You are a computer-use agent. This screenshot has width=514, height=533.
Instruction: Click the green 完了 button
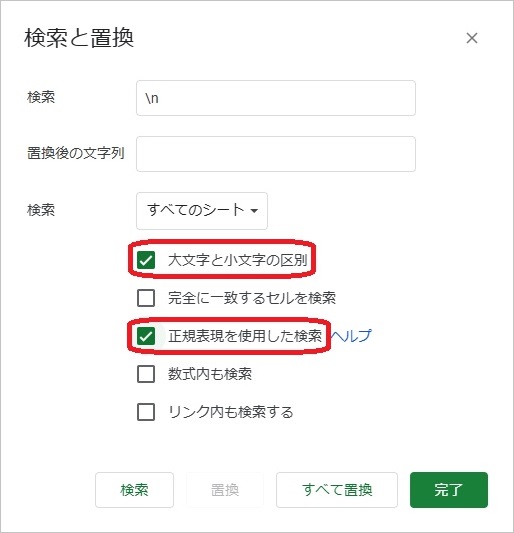click(449, 490)
